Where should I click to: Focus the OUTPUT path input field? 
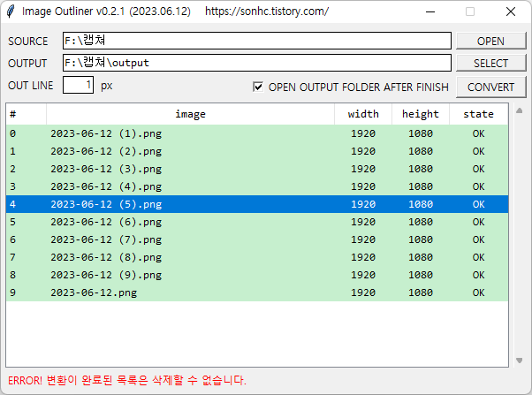257,63
